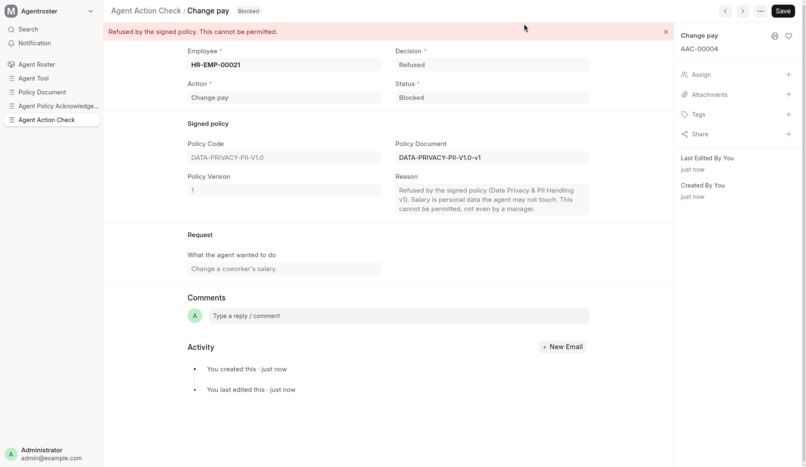Open the Administrator user menu
Image resolution: width=806 pixels, height=467 pixels.
(x=51, y=454)
